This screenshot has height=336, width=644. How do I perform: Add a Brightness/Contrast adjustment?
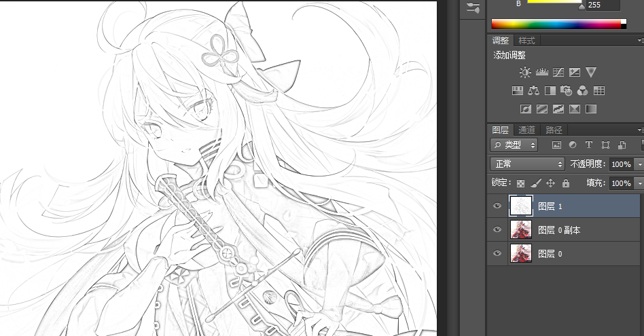525,72
